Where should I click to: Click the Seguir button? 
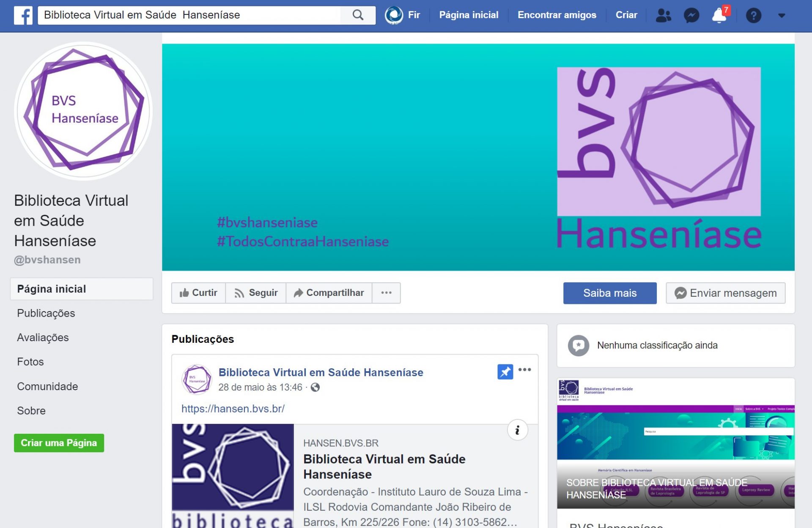pyautogui.click(x=256, y=293)
